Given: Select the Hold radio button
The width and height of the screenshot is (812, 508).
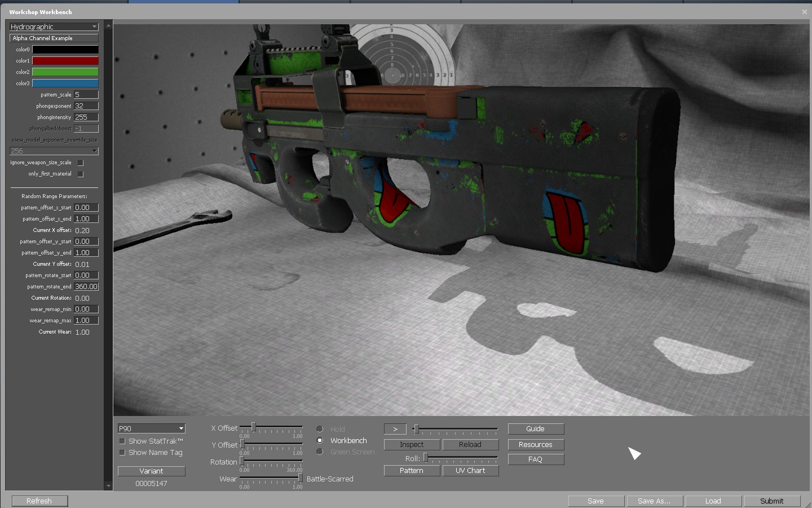Looking at the screenshot, I should pos(320,429).
